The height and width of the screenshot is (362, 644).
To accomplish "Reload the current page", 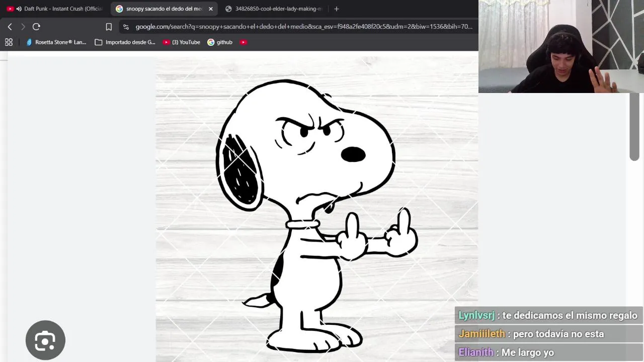I will point(36,27).
